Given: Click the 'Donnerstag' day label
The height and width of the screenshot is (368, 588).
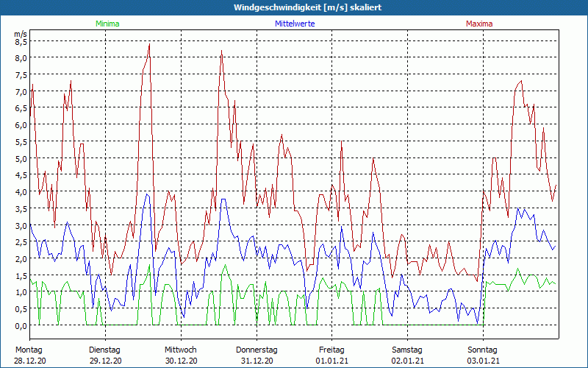Looking at the screenshot, I should [257, 350].
